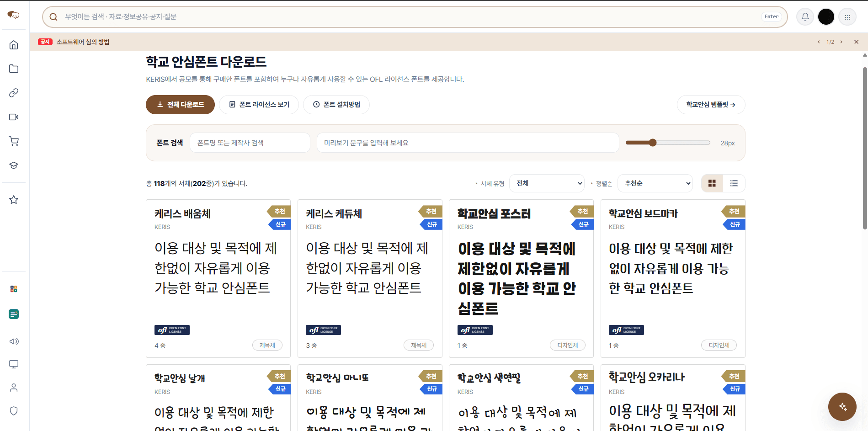
Task: Open the folder icon in sidebar
Action: point(14,69)
